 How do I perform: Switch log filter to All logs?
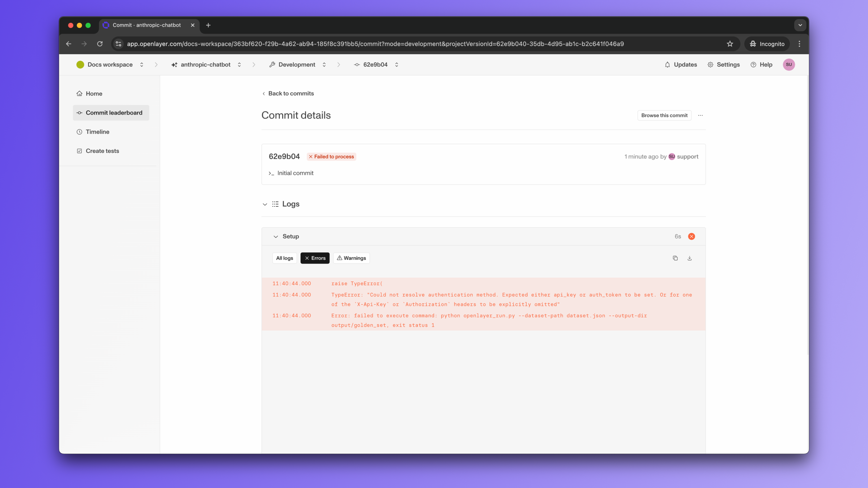(x=284, y=258)
